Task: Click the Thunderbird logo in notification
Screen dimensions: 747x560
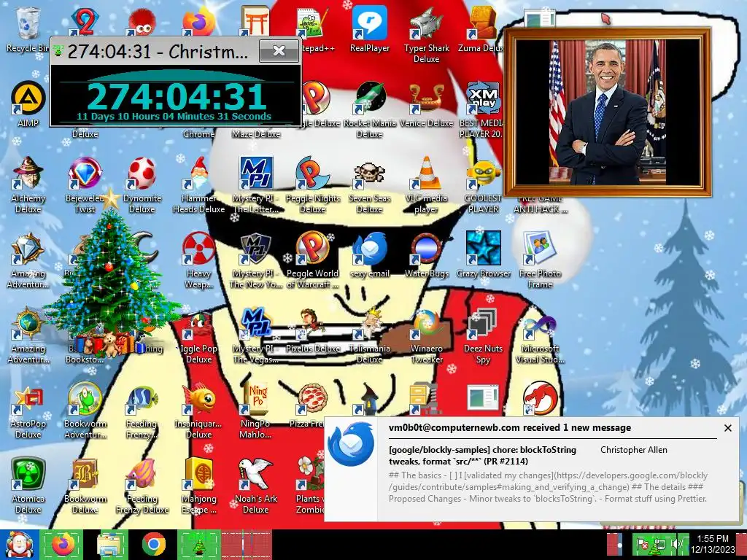Action: 351,444
